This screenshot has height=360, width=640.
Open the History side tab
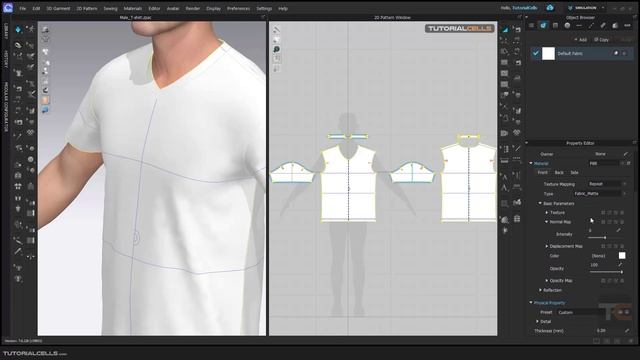(6, 59)
